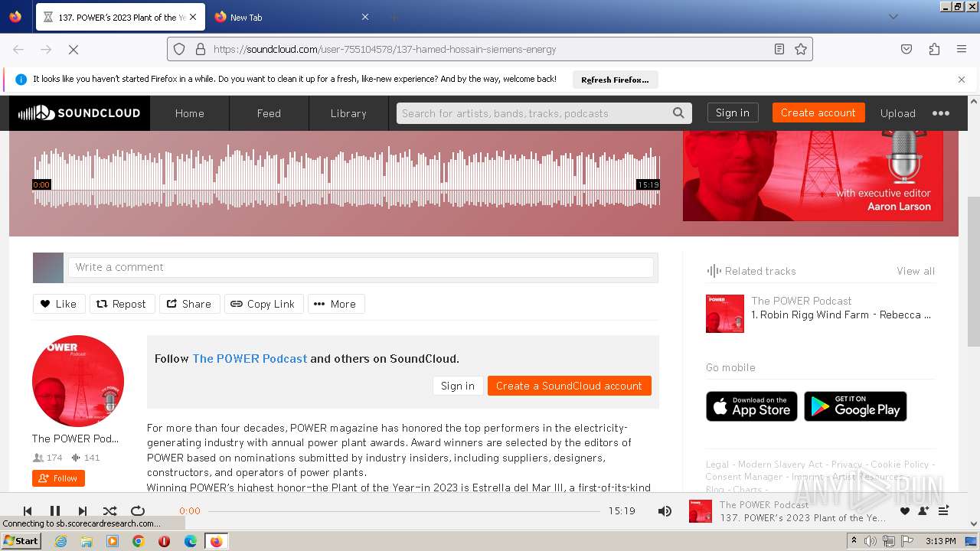This screenshot has height=551, width=980.
Task: Open a new browser tab
Action: [x=394, y=17]
